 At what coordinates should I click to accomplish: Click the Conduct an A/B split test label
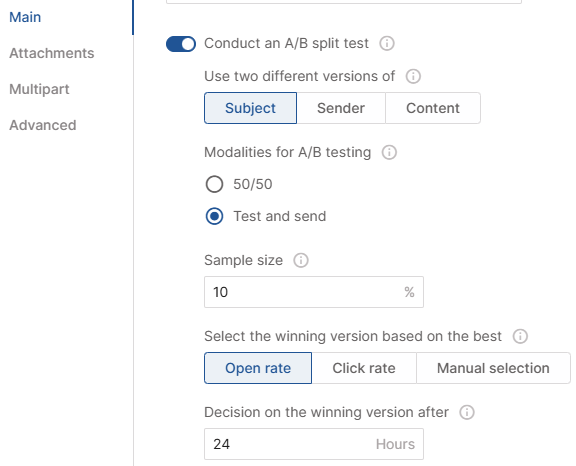(x=286, y=43)
